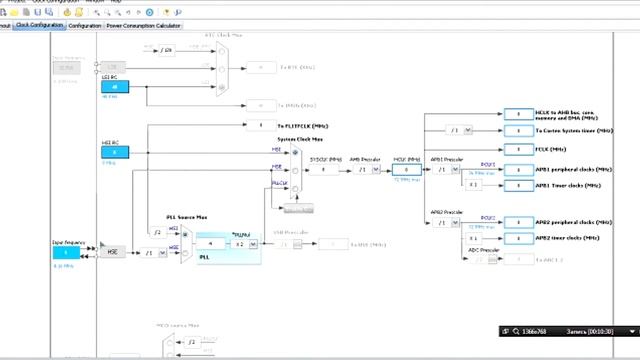Click the Undo arrow toolbar icon
Image resolution: width=640 pixels, height=360 pixels.
pyautogui.click(x=128, y=13)
